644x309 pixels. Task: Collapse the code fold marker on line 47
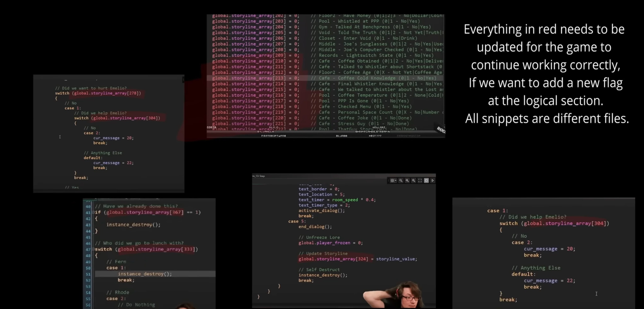(x=93, y=249)
